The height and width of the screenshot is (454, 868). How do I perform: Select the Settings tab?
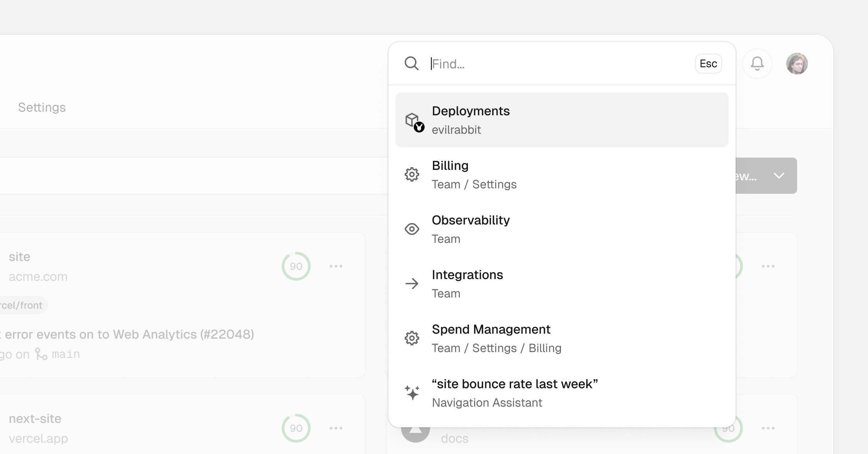42,107
